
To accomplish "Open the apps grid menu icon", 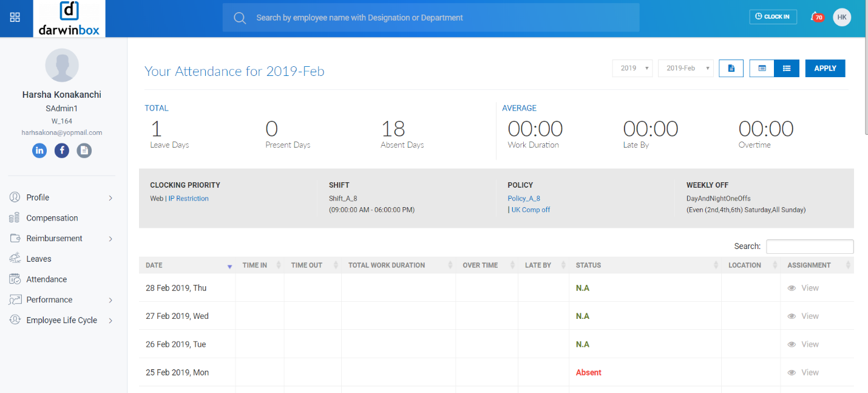I will click(x=15, y=18).
